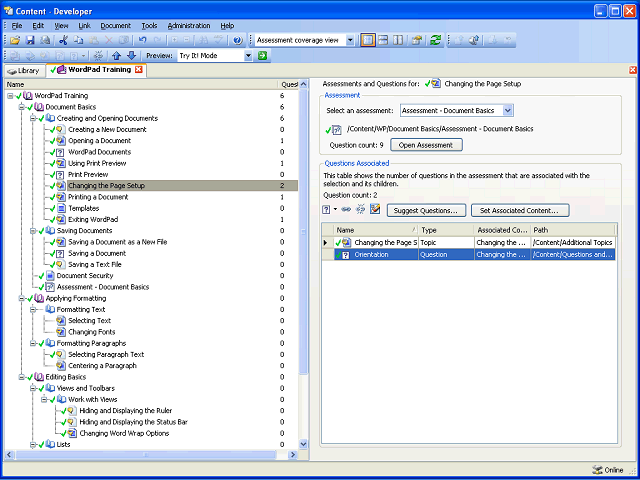
Task: Click the New Question icon in Questions Associated
Action: [326, 209]
